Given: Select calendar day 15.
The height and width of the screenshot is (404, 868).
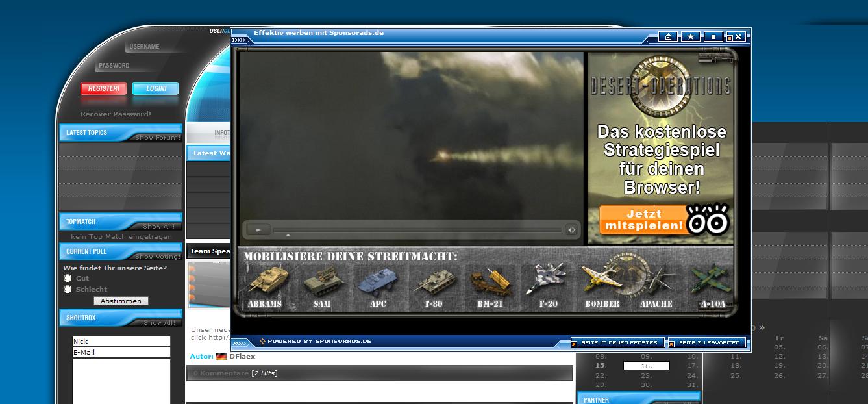Looking at the screenshot, I should (601, 366).
